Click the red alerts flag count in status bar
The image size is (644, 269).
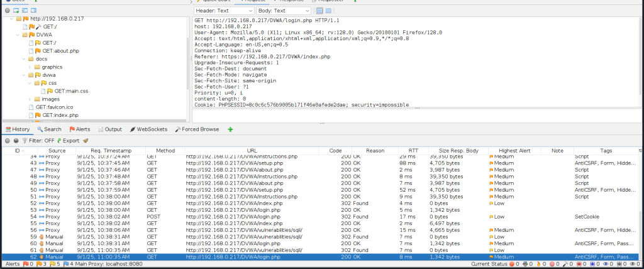coord(28,264)
